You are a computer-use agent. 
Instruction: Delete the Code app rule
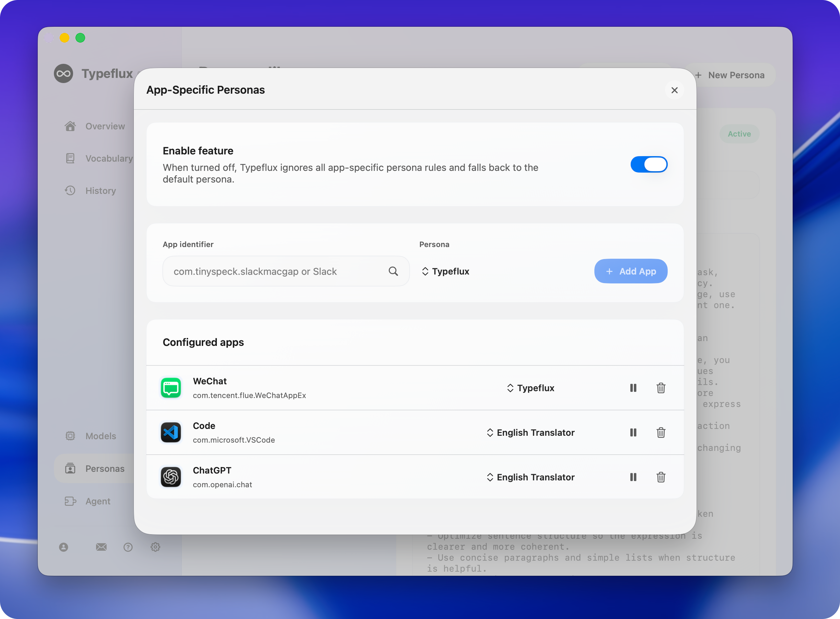pyautogui.click(x=661, y=432)
